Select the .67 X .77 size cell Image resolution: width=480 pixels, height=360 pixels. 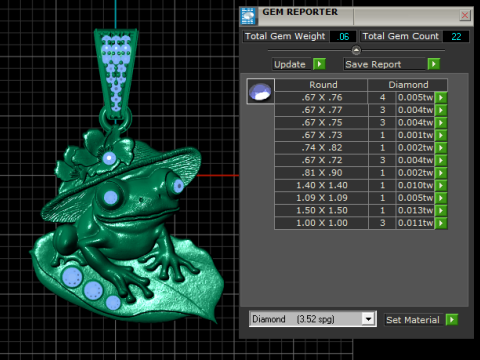322,110
